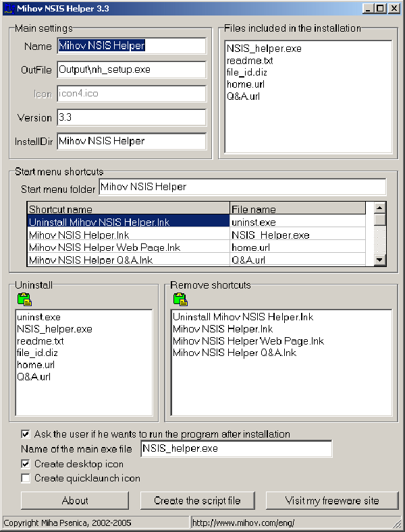Click the disabled Icon field icon4.ico
405x532 pixels.
pyautogui.click(x=132, y=93)
